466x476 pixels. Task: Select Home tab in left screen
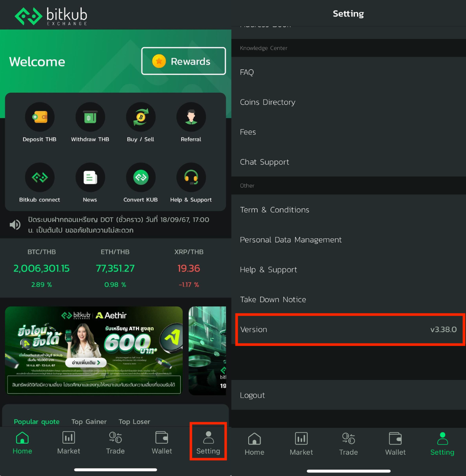pyautogui.click(x=22, y=443)
